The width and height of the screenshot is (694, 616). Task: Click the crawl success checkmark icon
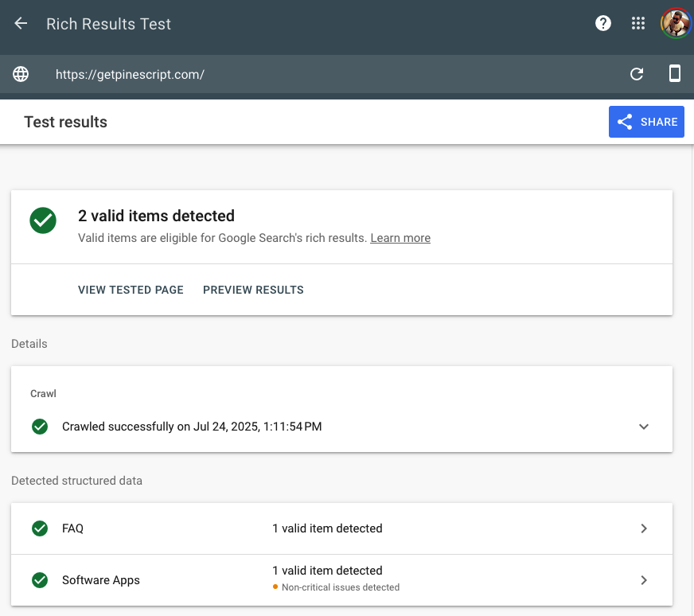coord(40,427)
